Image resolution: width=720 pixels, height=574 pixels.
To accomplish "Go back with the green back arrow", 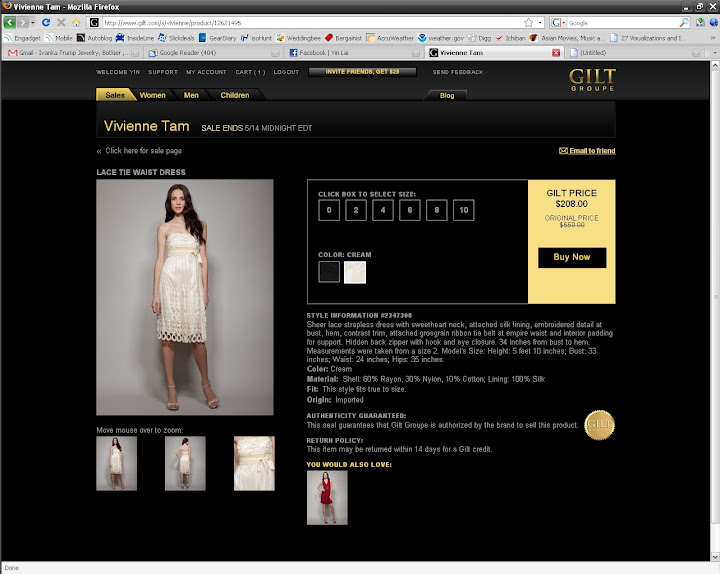I will pyautogui.click(x=10, y=23).
